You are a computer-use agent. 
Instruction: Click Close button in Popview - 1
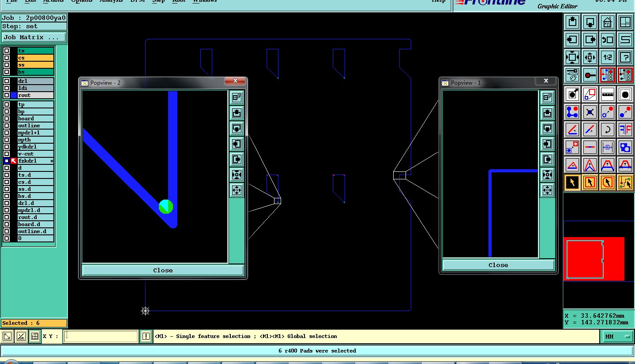(x=498, y=265)
